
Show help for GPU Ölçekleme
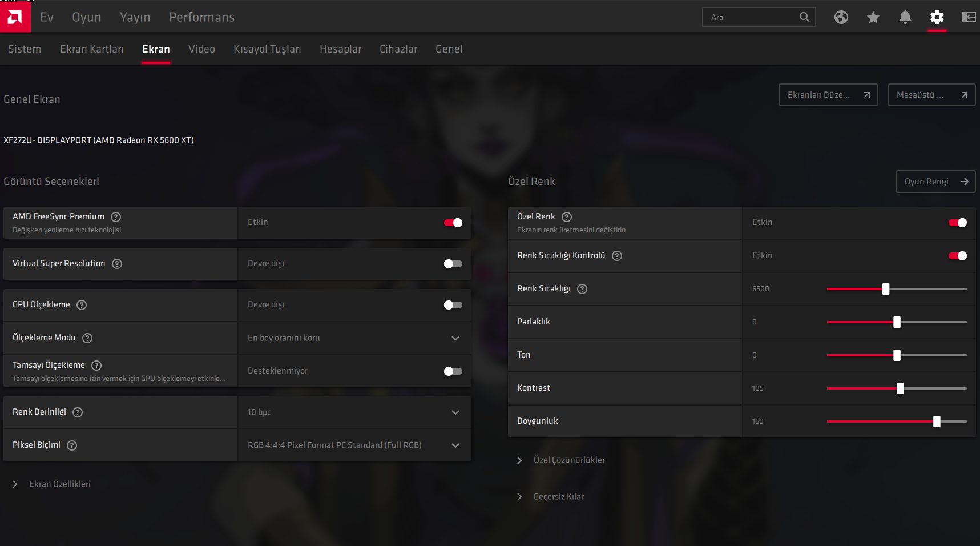click(x=82, y=305)
